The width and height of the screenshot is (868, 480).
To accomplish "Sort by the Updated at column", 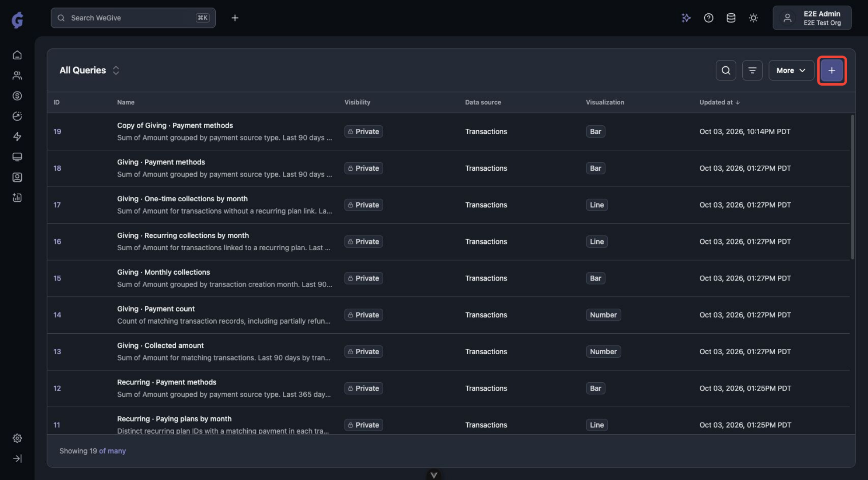I will 719,102.
